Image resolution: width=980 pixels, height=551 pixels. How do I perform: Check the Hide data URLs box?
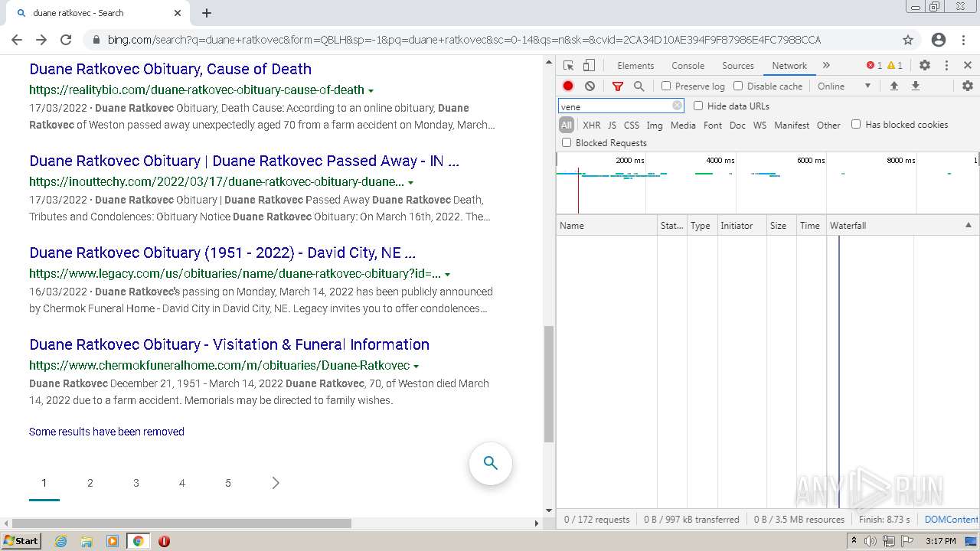click(698, 106)
